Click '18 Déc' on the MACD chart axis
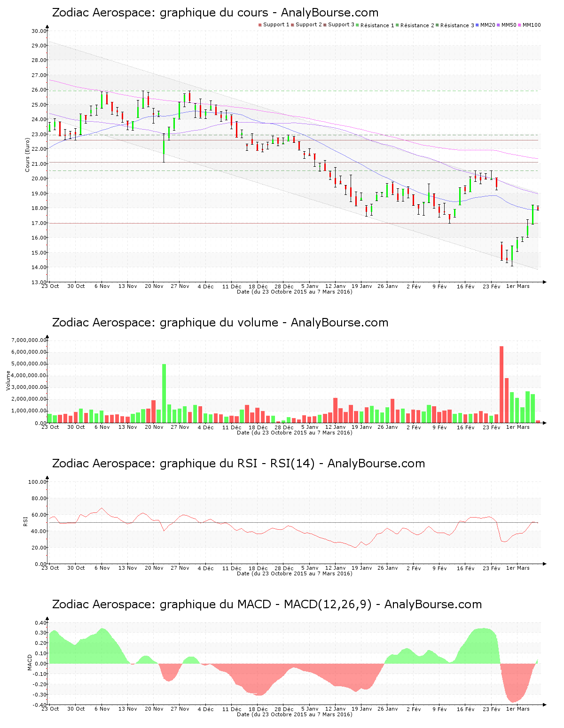The image size is (564, 728). coord(258,709)
